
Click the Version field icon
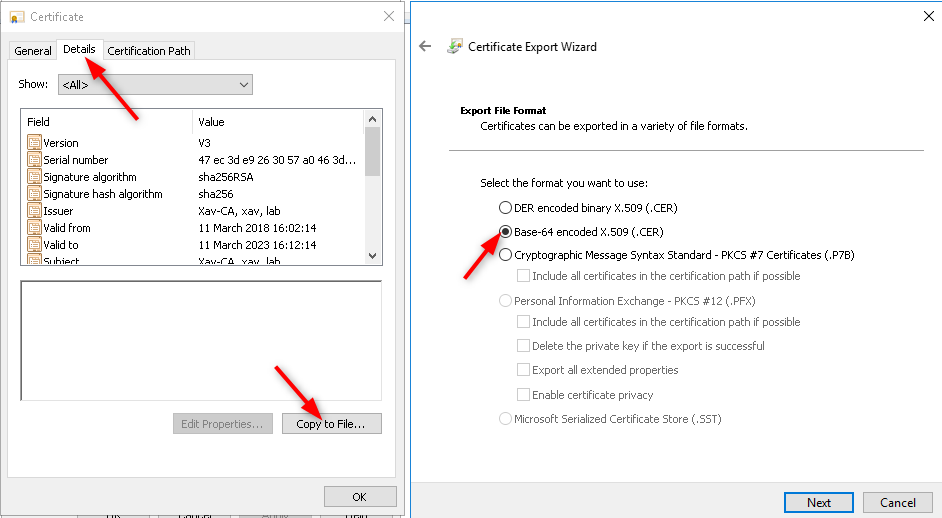(x=34, y=143)
